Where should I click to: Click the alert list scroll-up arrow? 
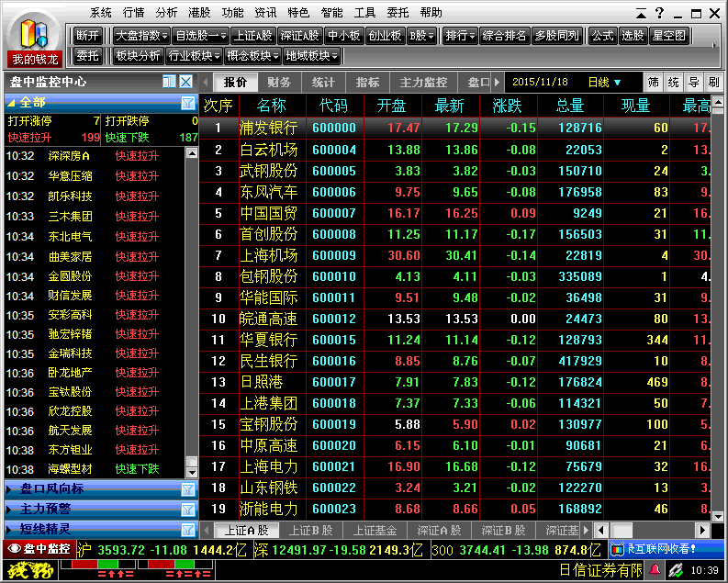[192, 153]
